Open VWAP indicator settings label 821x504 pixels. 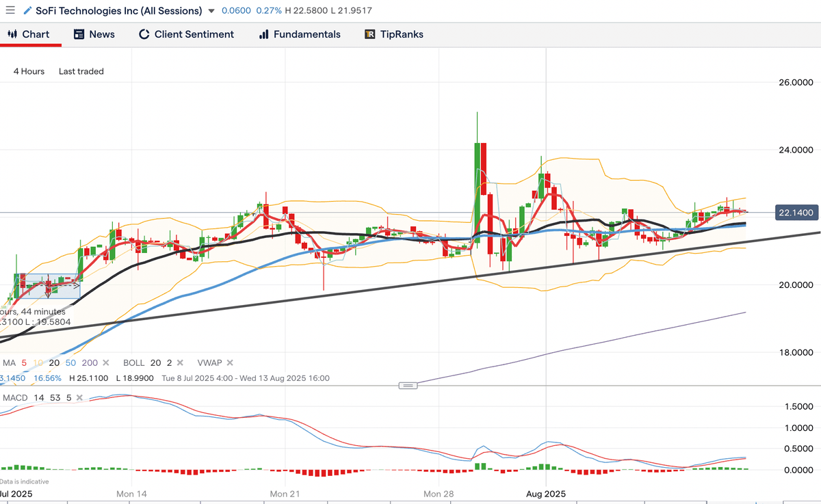209,363
